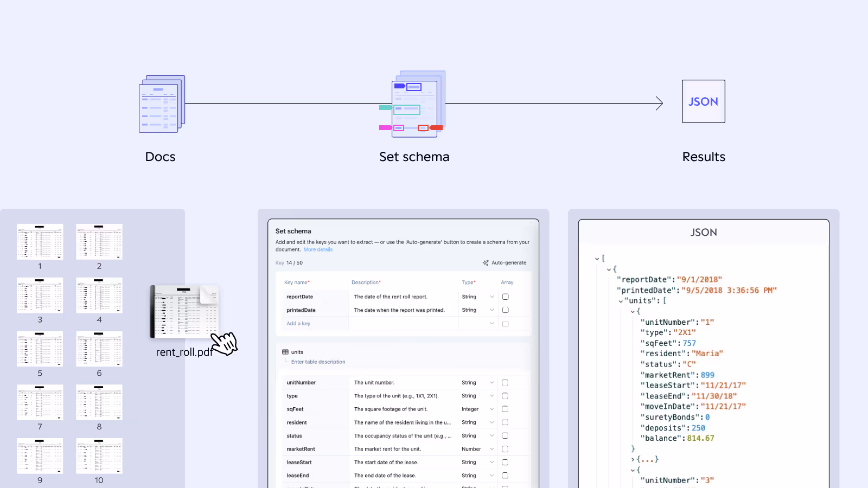868x488 pixels.
Task: Select page 3 thumbnail in the document panel
Action: (40, 296)
